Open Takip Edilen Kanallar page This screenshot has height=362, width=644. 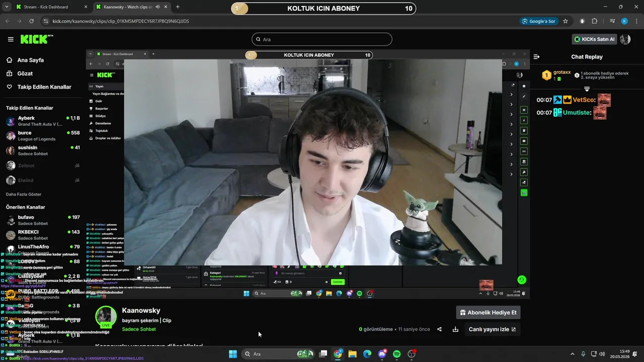click(x=44, y=87)
